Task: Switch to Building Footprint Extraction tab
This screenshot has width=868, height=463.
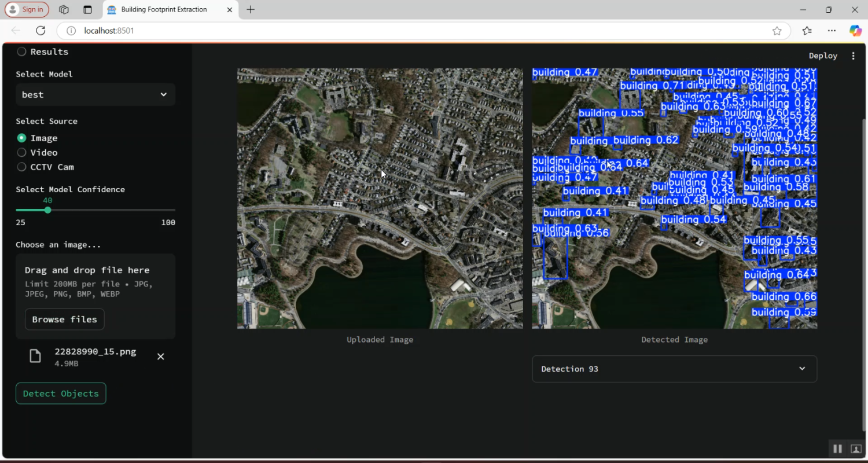Action: click(164, 10)
